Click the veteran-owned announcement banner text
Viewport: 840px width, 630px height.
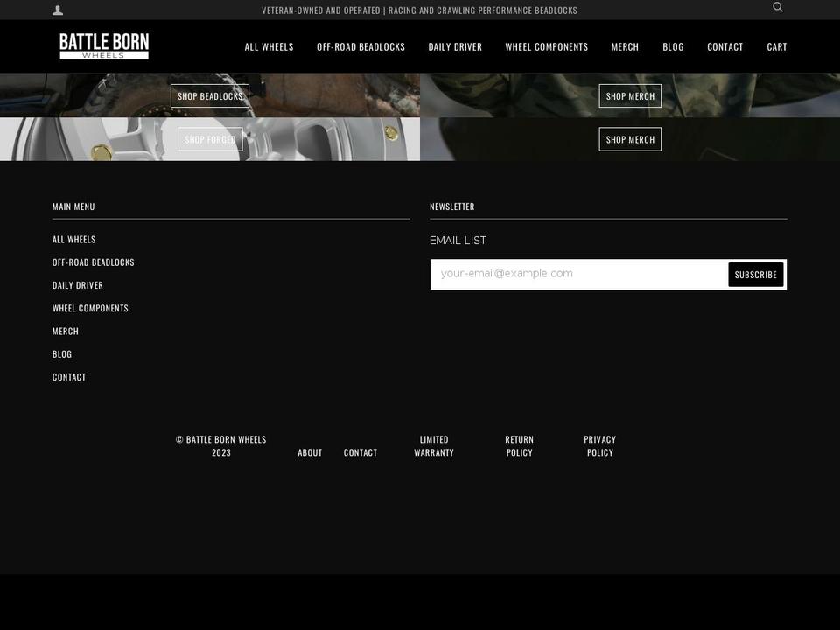(419, 10)
